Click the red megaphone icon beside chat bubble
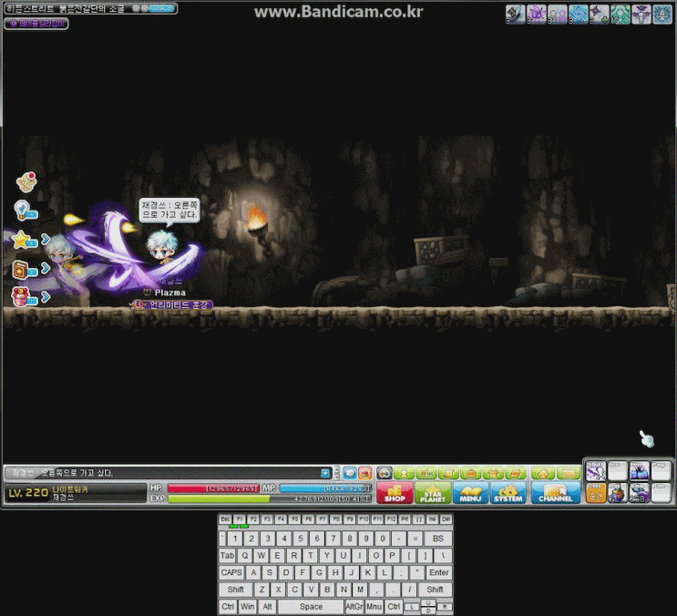The width and height of the screenshot is (677, 616). (365, 473)
